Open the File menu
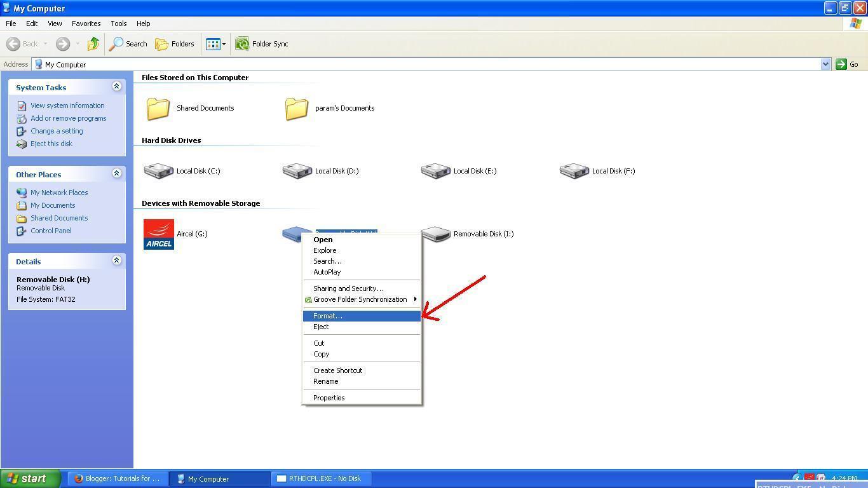Image resolution: width=868 pixels, height=488 pixels. (11, 24)
